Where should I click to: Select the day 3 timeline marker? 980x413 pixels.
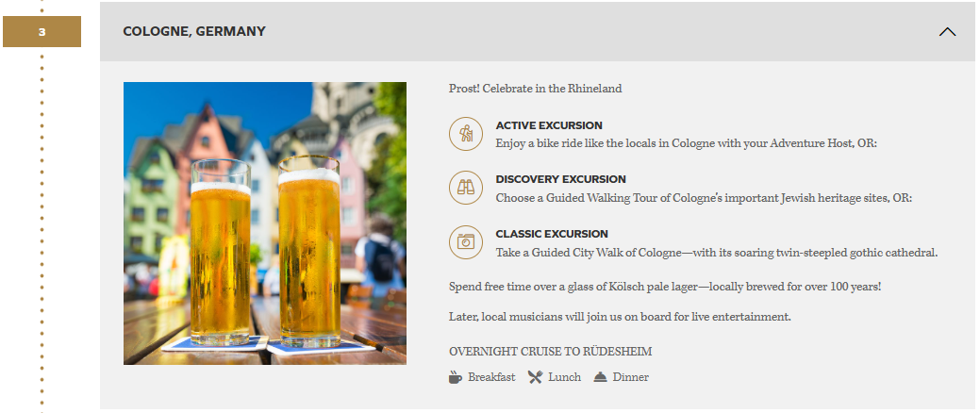point(42,32)
